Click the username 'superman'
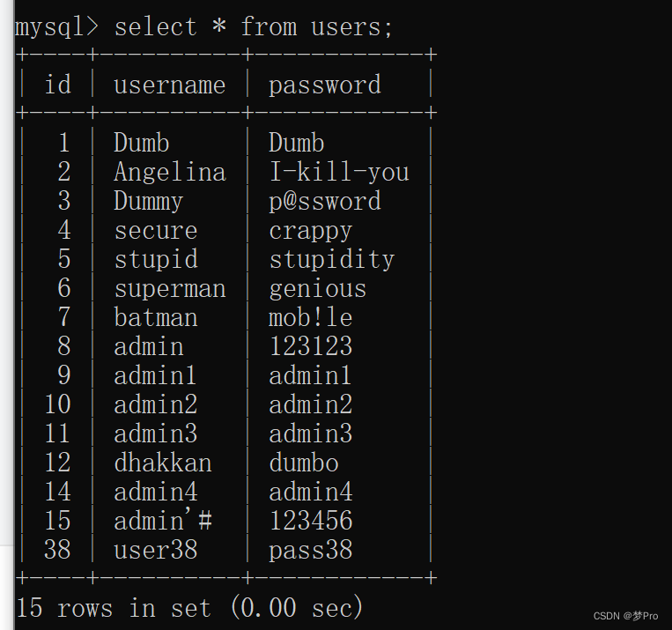This screenshot has height=630, width=672. [x=169, y=288]
